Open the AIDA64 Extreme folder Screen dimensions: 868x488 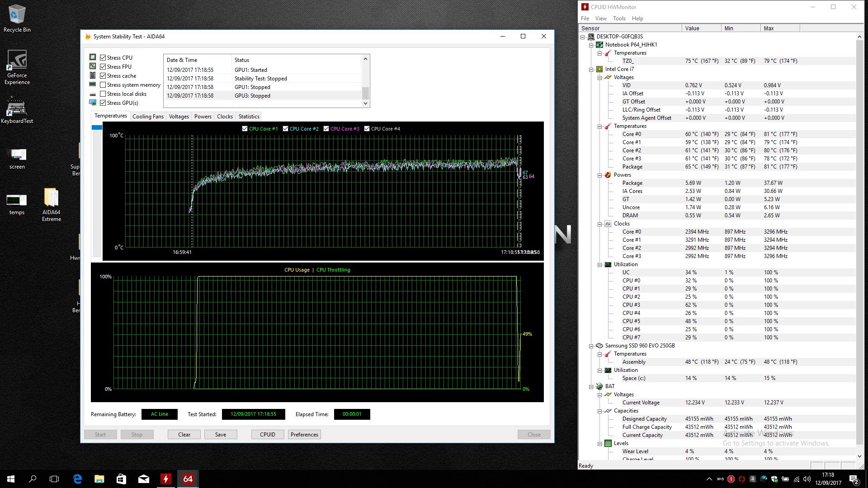[x=52, y=204]
